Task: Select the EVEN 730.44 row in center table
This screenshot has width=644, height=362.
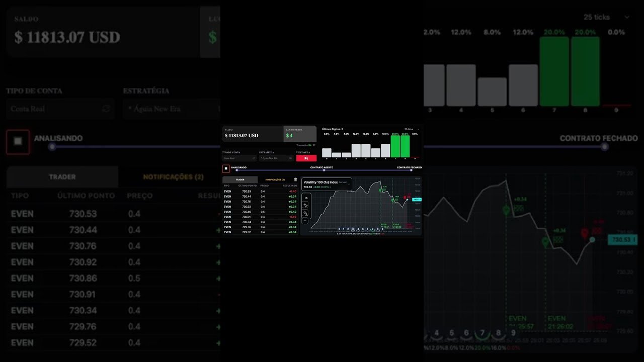Action: click(x=260, y=197)
